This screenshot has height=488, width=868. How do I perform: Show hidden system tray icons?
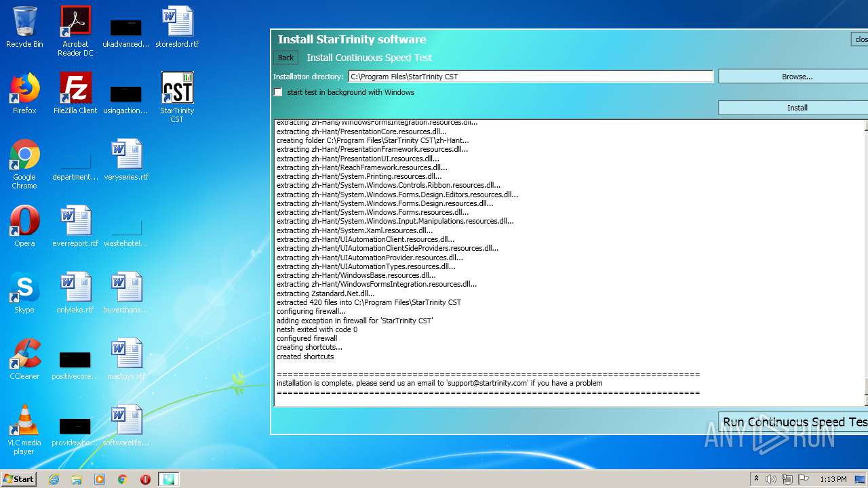756,479
